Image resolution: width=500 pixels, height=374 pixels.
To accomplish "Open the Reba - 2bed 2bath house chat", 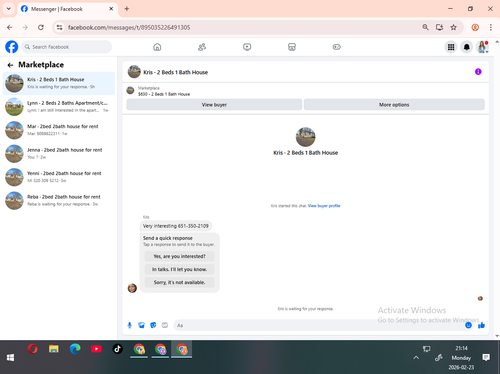I will coord(59,200).
